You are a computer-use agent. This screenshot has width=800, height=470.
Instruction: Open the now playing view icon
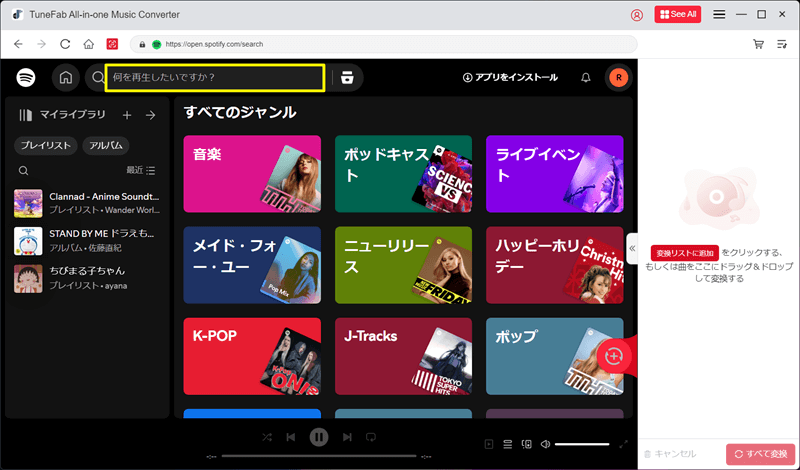point(489,444)
